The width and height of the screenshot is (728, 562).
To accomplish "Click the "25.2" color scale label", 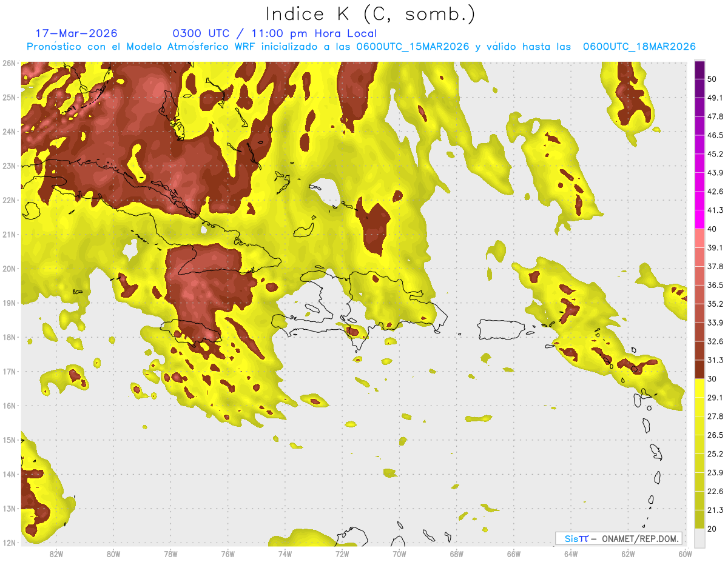I will click(715, 454).
